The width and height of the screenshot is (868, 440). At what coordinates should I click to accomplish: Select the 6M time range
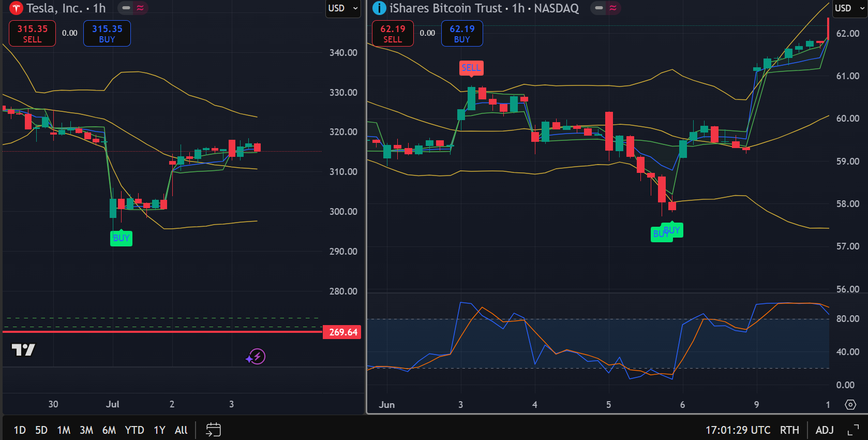109,430
